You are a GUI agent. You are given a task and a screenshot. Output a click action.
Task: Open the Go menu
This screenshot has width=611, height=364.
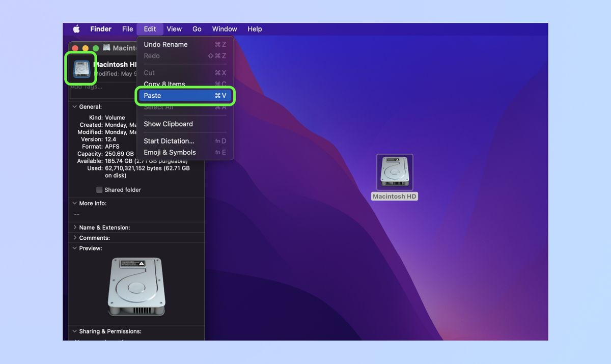click(x=197, y=29)
